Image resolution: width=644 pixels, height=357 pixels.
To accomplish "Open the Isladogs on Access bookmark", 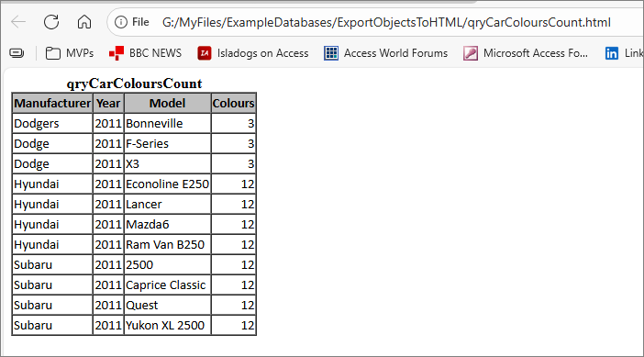I will point(252,53).
